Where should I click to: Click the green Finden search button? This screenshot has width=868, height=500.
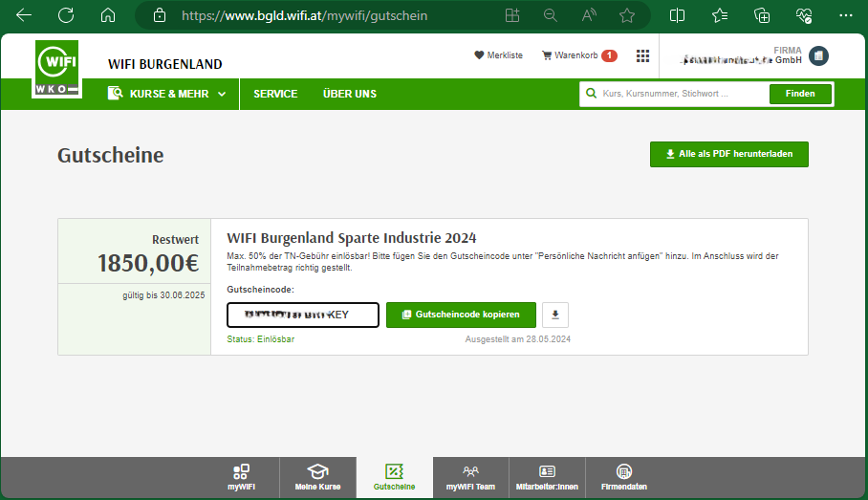tap(800, 94)
